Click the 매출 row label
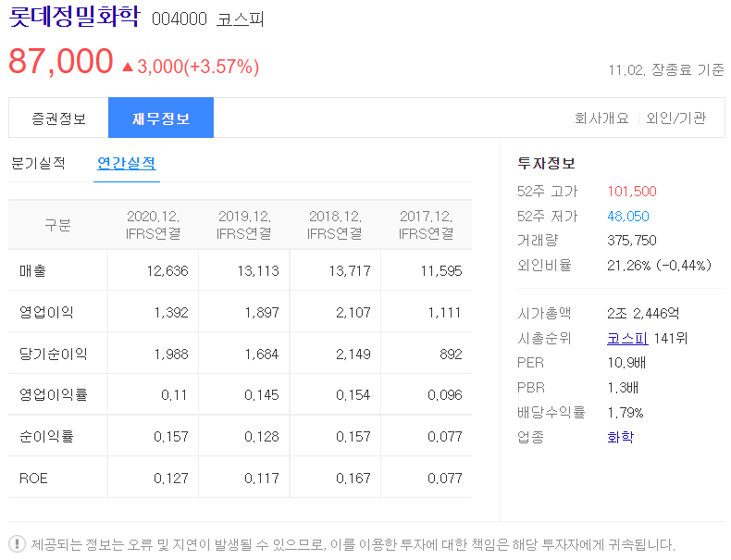Viewport: 731px width, 560px height. pyautogui.click(x=32, y=270)
